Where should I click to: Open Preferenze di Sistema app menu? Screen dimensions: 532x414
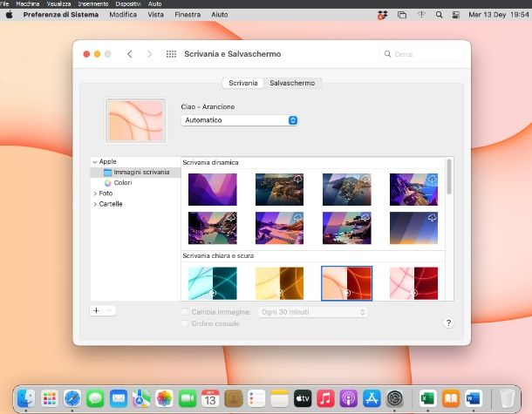[x=61, y=15]
